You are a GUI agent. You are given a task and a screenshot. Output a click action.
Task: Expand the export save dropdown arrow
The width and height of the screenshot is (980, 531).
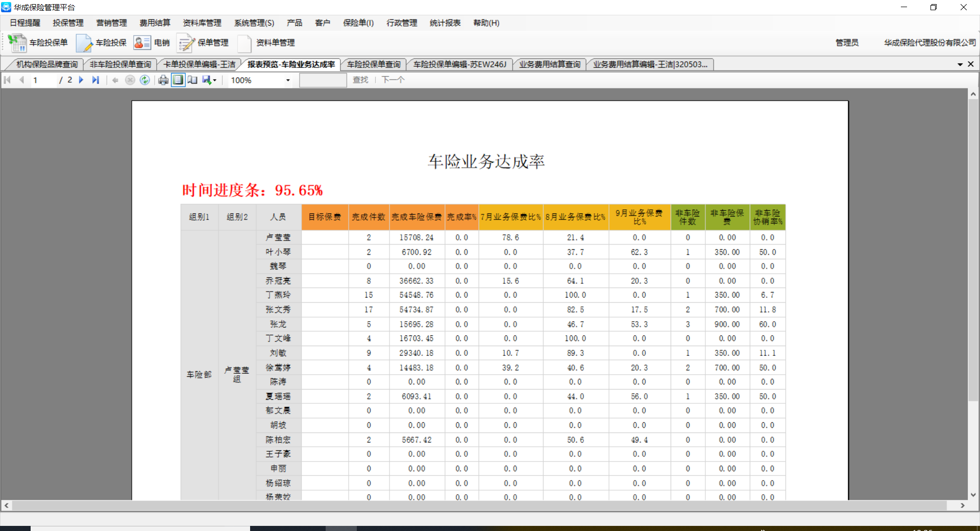click(215, 81)
